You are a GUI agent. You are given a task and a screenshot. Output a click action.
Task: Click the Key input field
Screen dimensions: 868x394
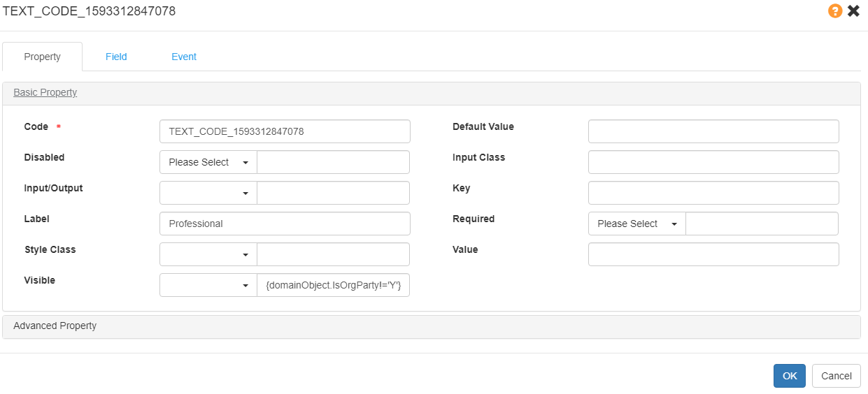(713, 193)
